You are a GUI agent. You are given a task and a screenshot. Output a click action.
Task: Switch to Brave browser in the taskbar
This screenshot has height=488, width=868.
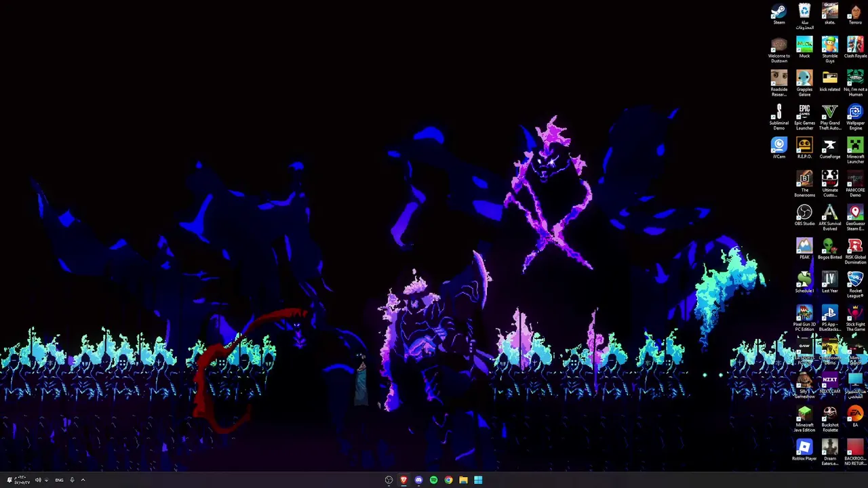click(x=403, y=480)
